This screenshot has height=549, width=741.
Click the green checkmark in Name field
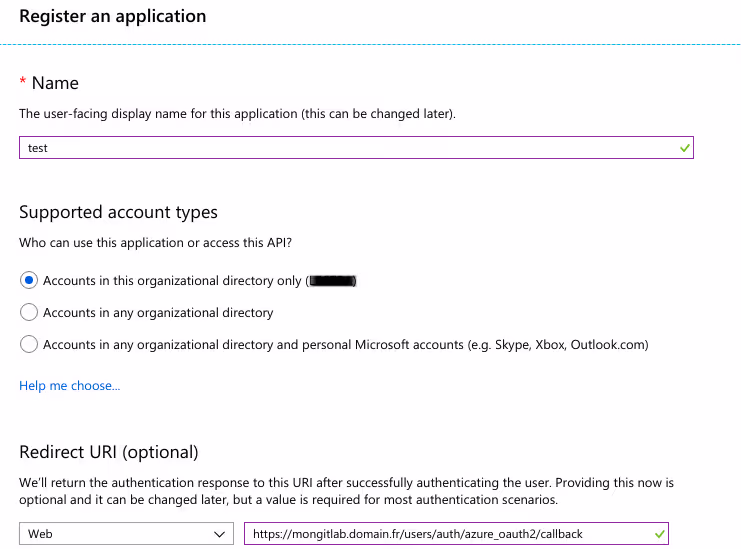684,148
